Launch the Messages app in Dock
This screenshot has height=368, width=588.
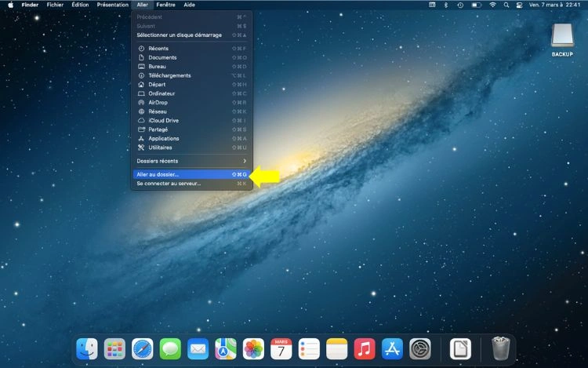(170, 348)
